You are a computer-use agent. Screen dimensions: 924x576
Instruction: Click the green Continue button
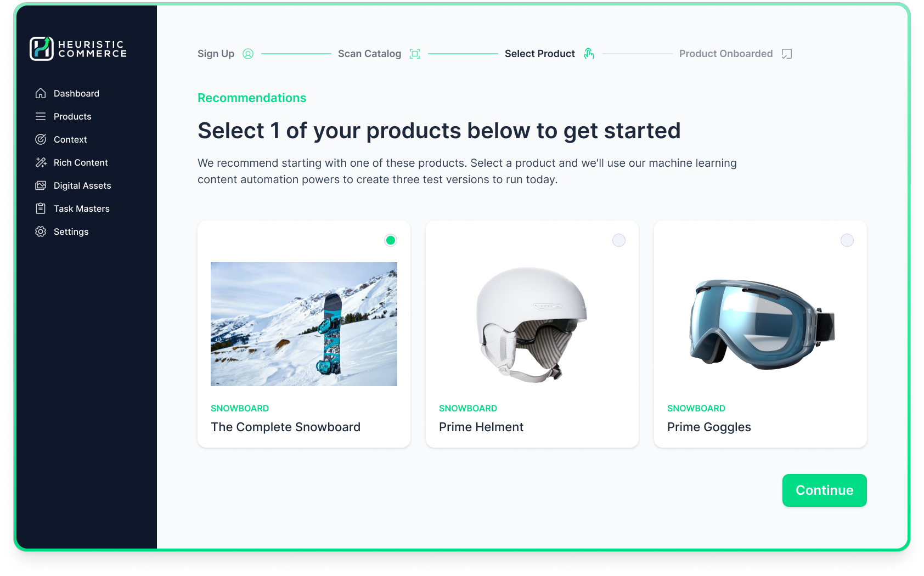pyautogui.click(x=824, y=490)
